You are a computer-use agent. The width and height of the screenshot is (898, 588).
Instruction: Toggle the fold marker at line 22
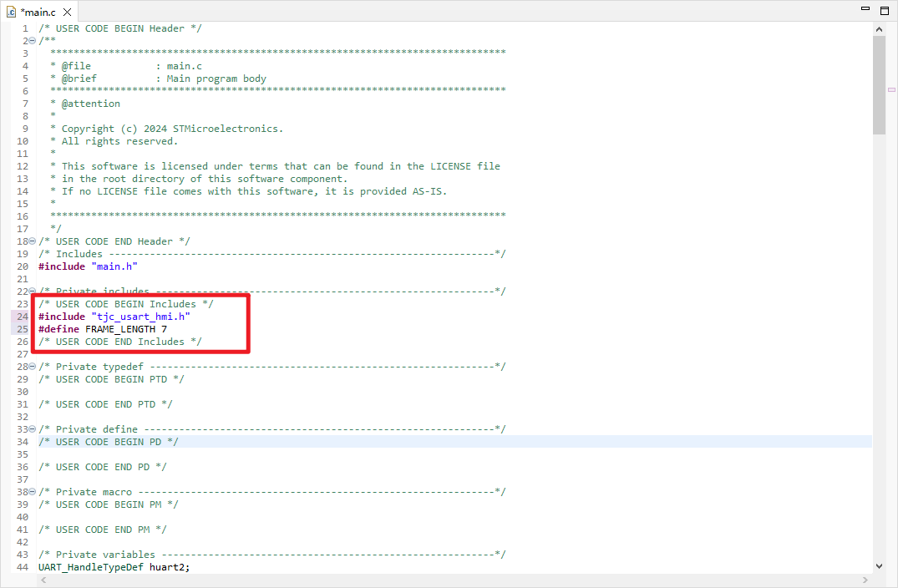click(x=33, y=291)
